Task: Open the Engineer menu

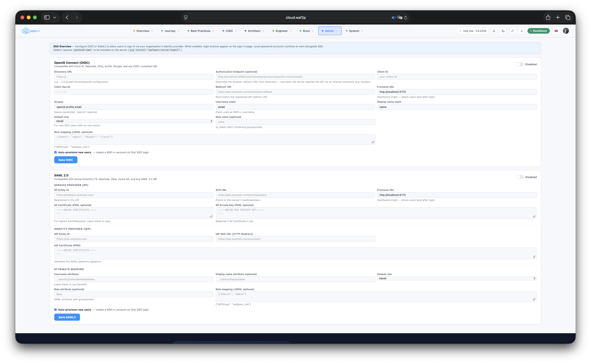Action: coord(282,31)
